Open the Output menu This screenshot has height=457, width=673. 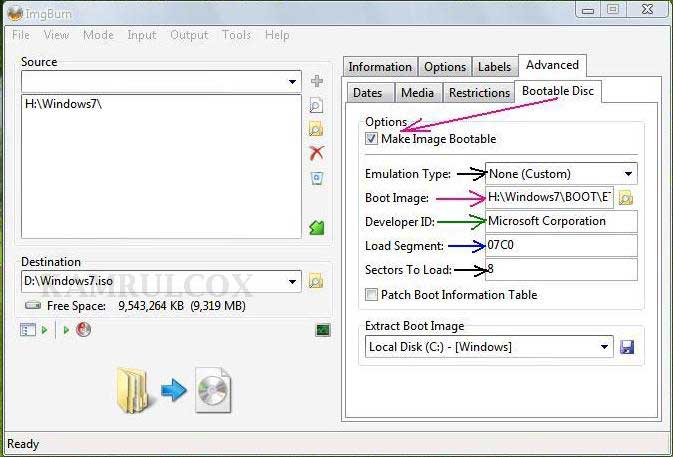[189, 35]
